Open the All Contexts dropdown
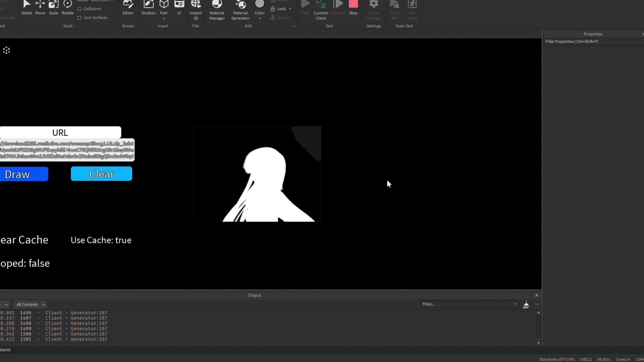The image size is (644, 362). 30,304
